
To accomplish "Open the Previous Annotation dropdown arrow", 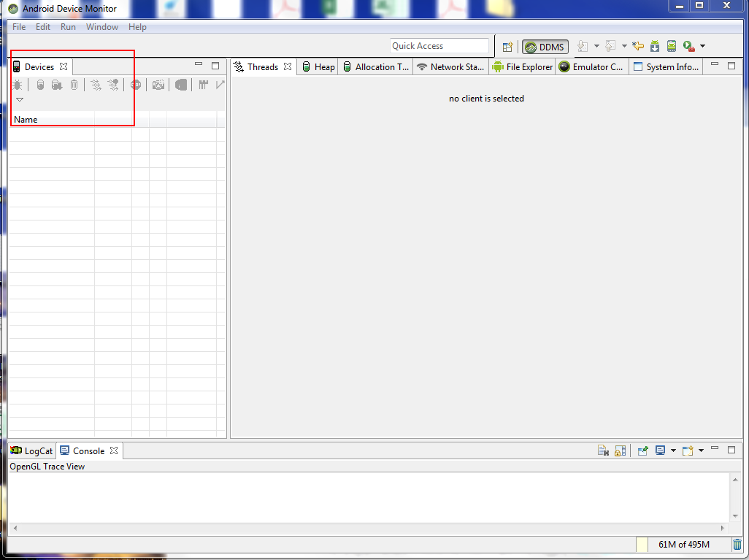I will point(624,46).
